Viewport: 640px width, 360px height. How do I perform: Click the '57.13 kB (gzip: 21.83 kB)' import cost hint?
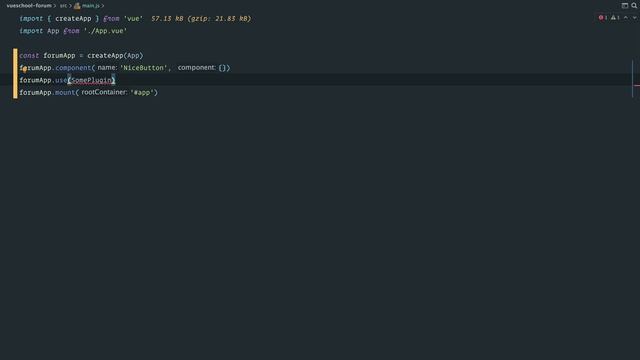click(201, 18)
